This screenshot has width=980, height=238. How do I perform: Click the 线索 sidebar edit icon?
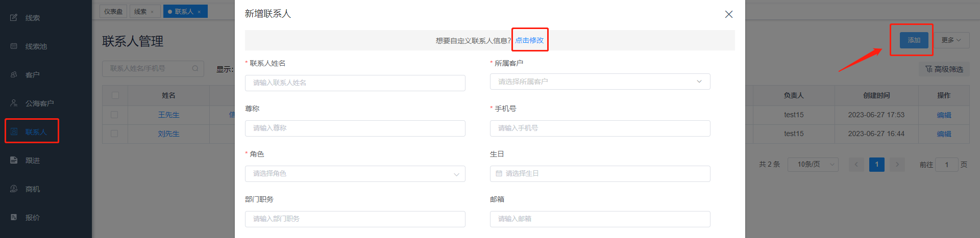[x=14, y=18]
